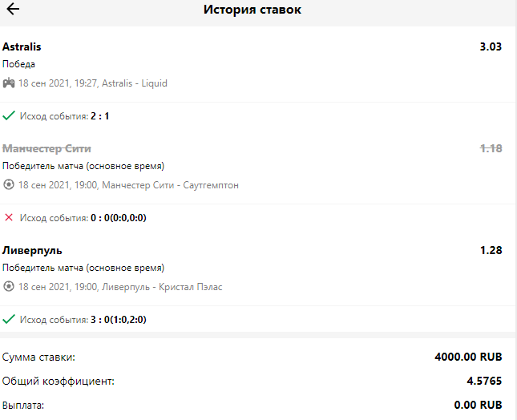Click the История ставок page title
The image size is (517, 420).
click(x=252, y=10)
